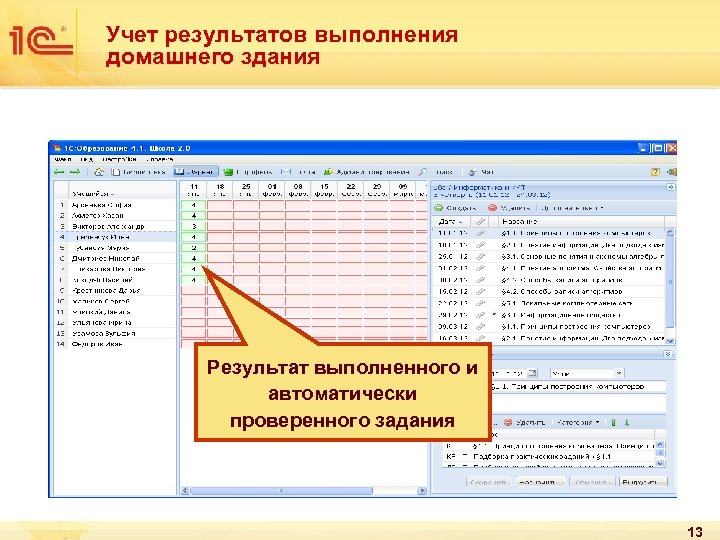The height and width of the screenshot is (540, 720).
Task: Click the date column header 22 фев
Action: click(351, 190)
